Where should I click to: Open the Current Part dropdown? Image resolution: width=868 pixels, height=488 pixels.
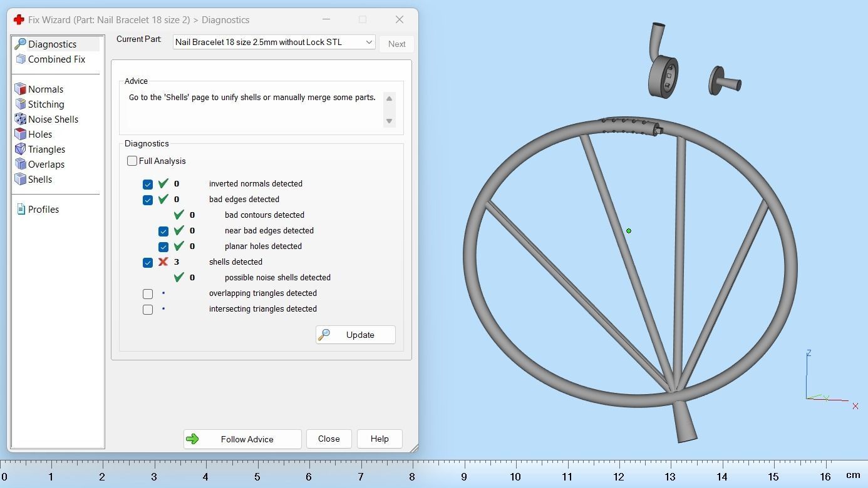(x=274, y=42)
